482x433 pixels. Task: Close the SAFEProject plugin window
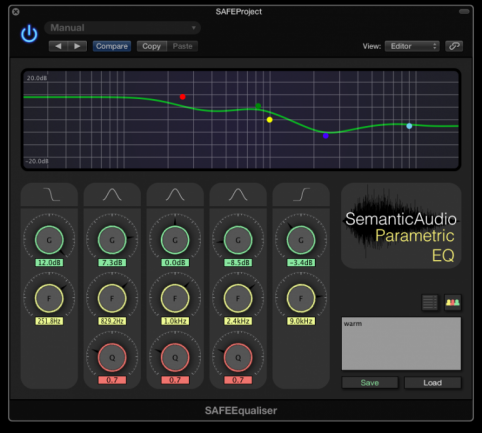[16, 12]
